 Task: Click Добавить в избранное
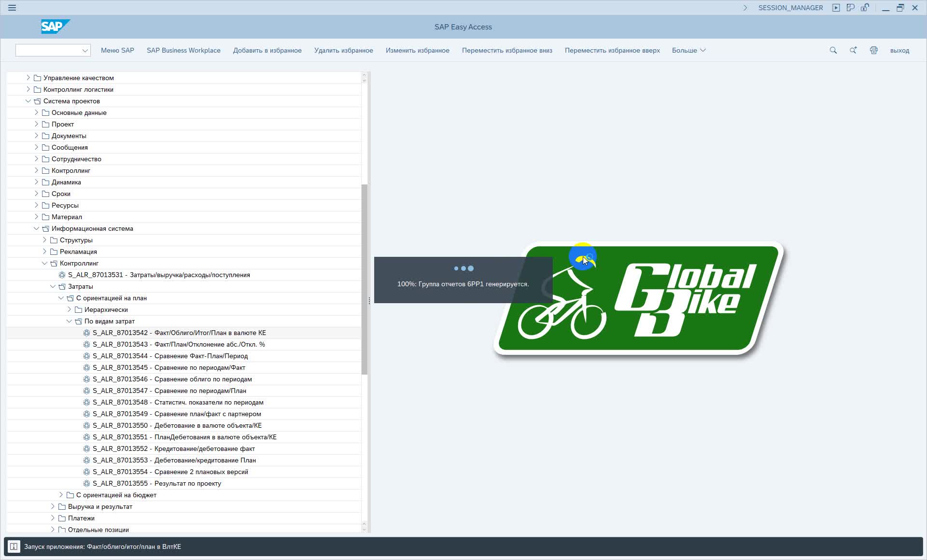267,50
